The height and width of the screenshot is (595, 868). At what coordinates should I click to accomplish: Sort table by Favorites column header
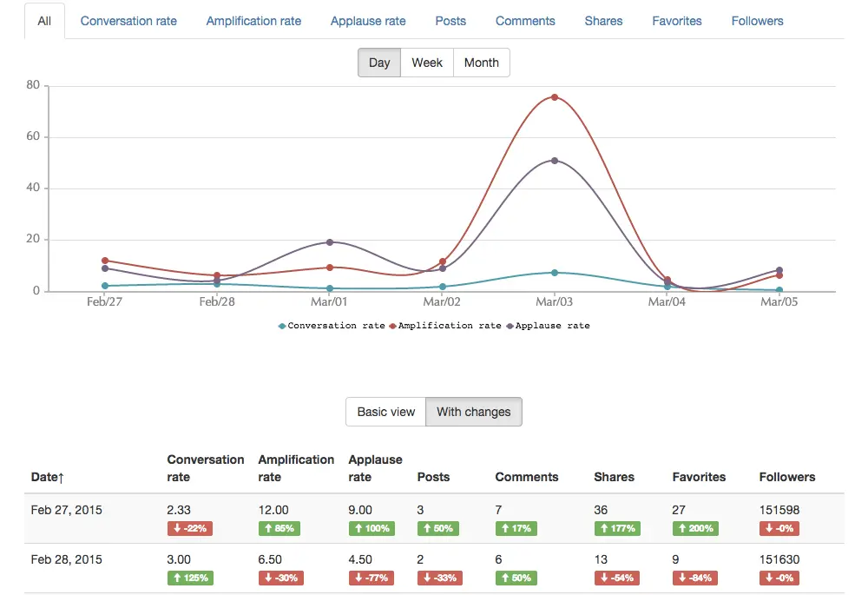(699, 477)
